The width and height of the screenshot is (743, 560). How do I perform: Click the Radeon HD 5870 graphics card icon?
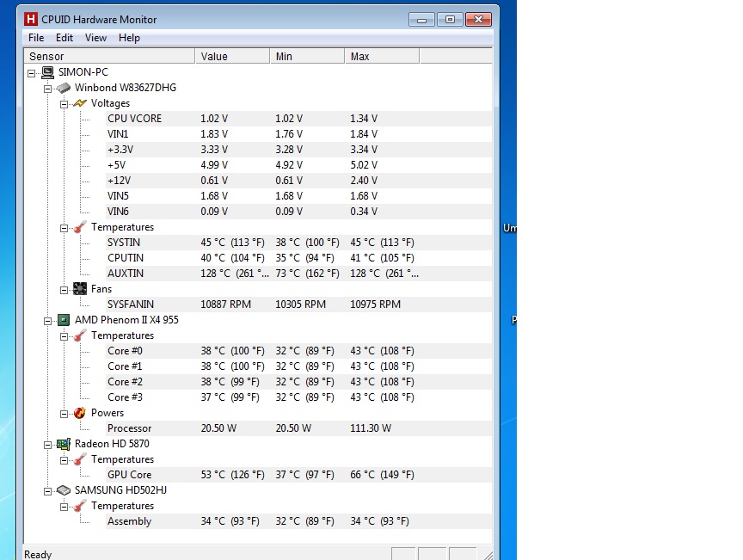[x=64, y=445]
